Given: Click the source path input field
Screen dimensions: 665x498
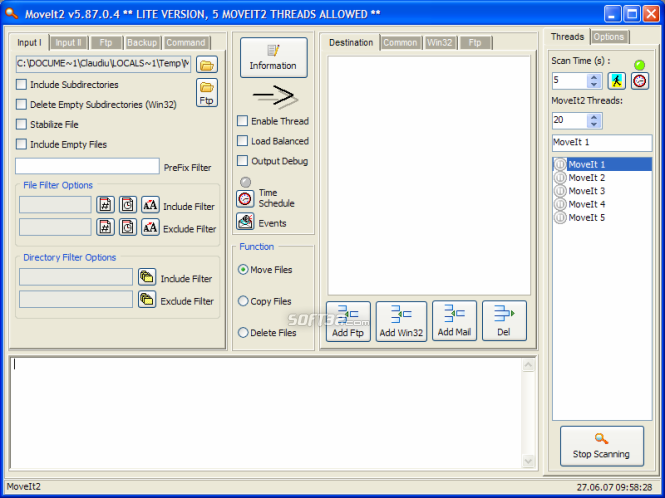Looking at the screenshot, I should (x=103, y=64).
